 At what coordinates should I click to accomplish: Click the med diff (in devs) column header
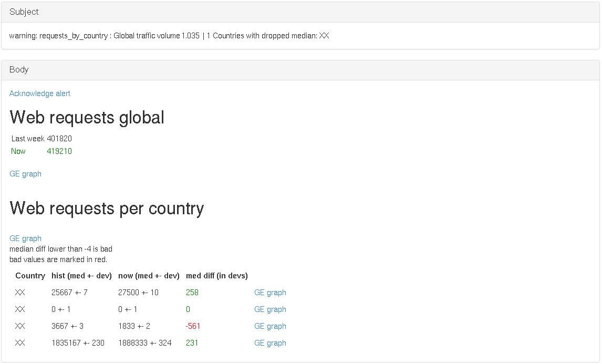(x=216, y=276)
